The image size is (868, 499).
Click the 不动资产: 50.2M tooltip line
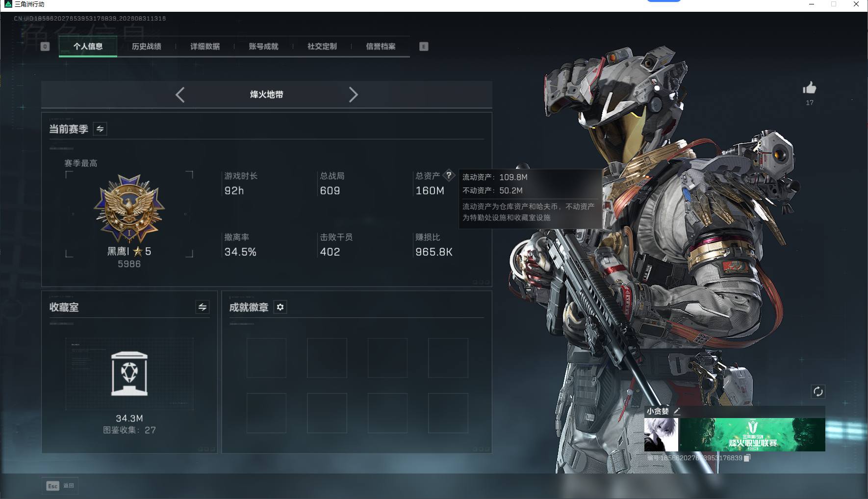tap(493, 190)
